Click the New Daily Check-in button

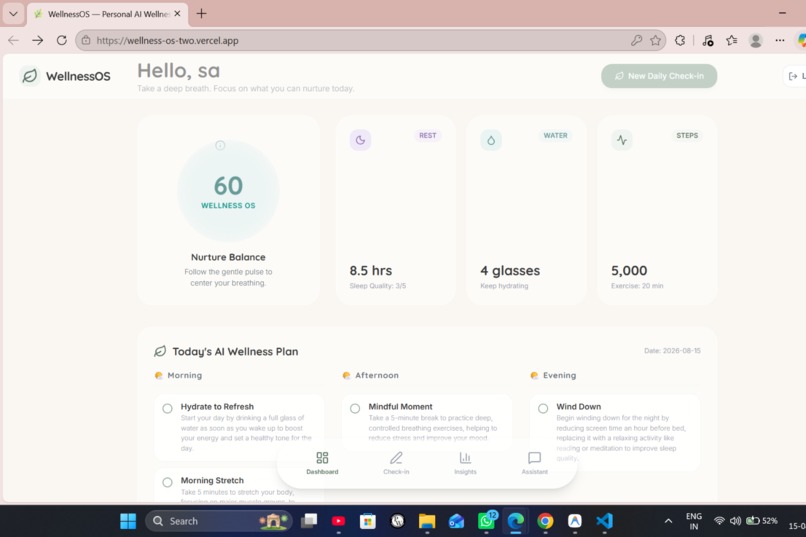click(x=659, y=76)
